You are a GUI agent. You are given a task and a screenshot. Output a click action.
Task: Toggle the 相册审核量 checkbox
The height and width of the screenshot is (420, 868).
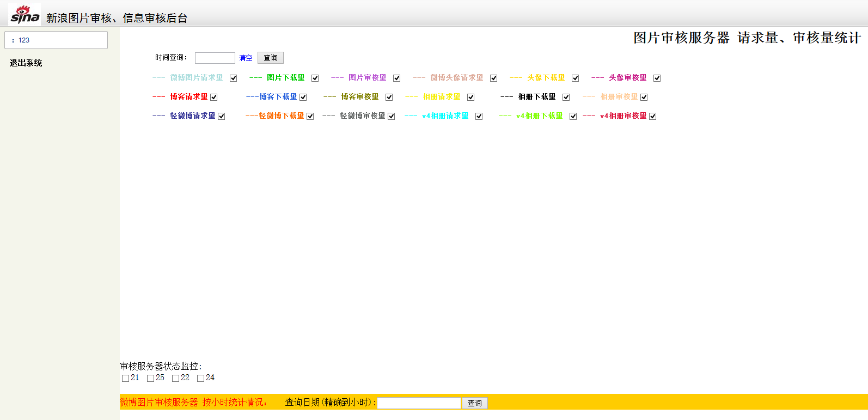(x=644, y=97)
